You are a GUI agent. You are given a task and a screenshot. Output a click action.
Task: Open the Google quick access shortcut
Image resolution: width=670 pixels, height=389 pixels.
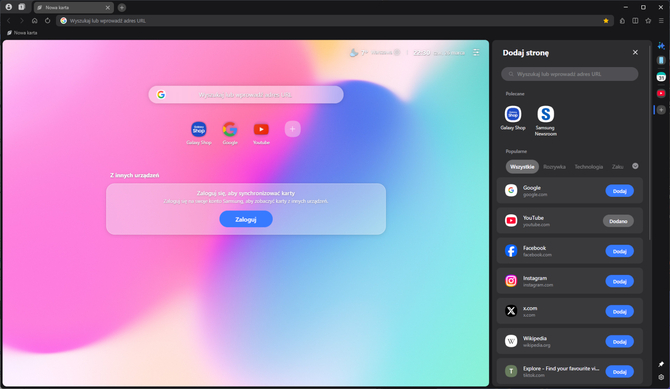tap(230, 133)
